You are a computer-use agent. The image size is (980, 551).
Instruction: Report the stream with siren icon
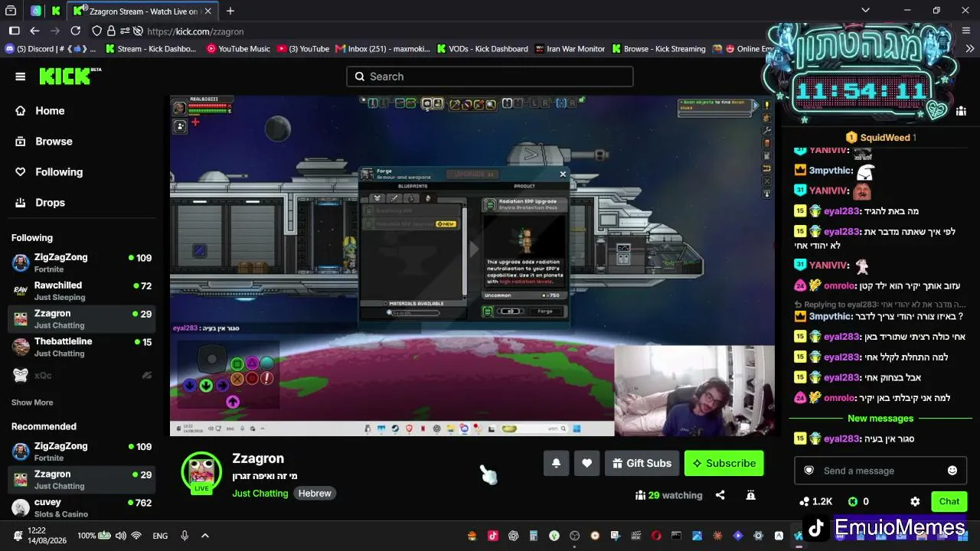tap(751, 495)
